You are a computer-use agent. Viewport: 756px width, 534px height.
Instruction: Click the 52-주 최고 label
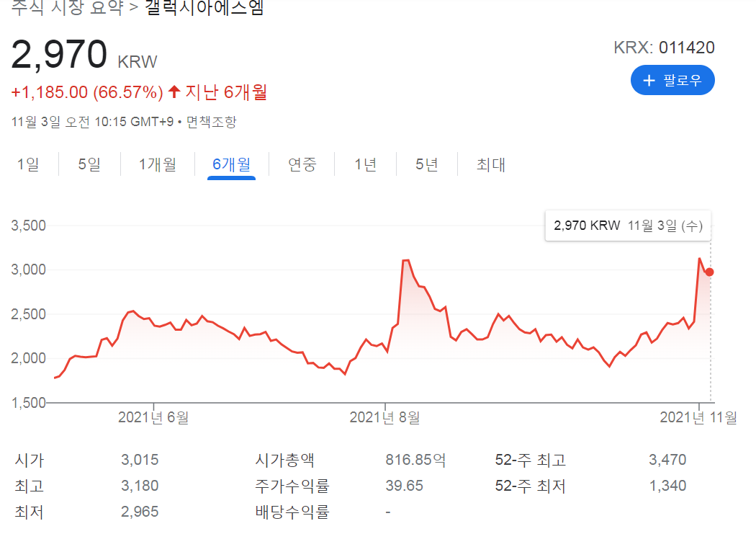[x=531, y=460]
